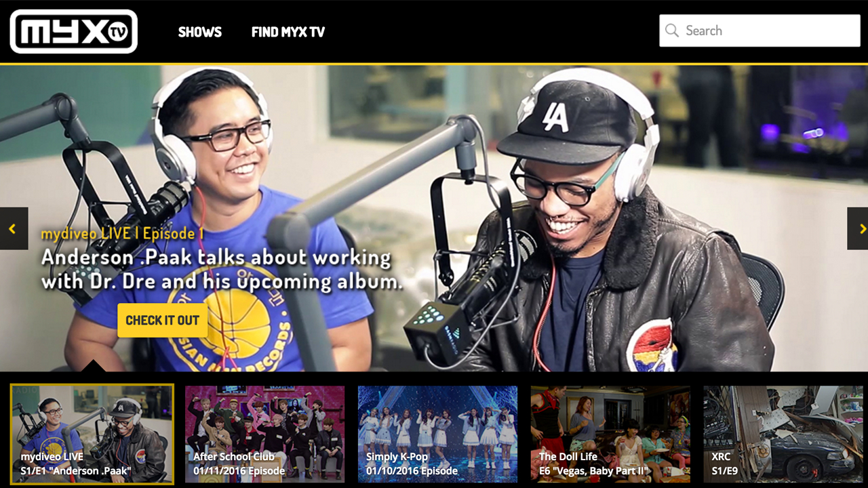Viewport: 868px width, 488px height.
Task: Click '01/11/2016 Episode' text under After School Club
Action: pos(239,471)
